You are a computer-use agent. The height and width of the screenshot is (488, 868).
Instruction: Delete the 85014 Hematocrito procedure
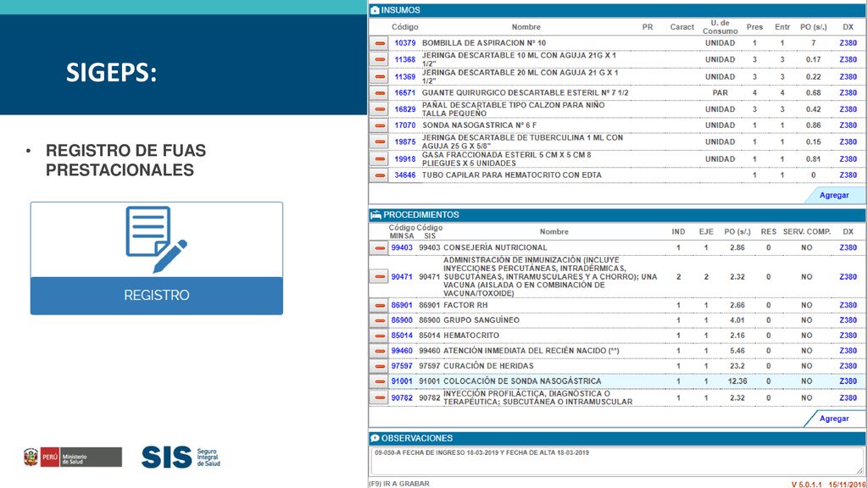tap(379, 335)
